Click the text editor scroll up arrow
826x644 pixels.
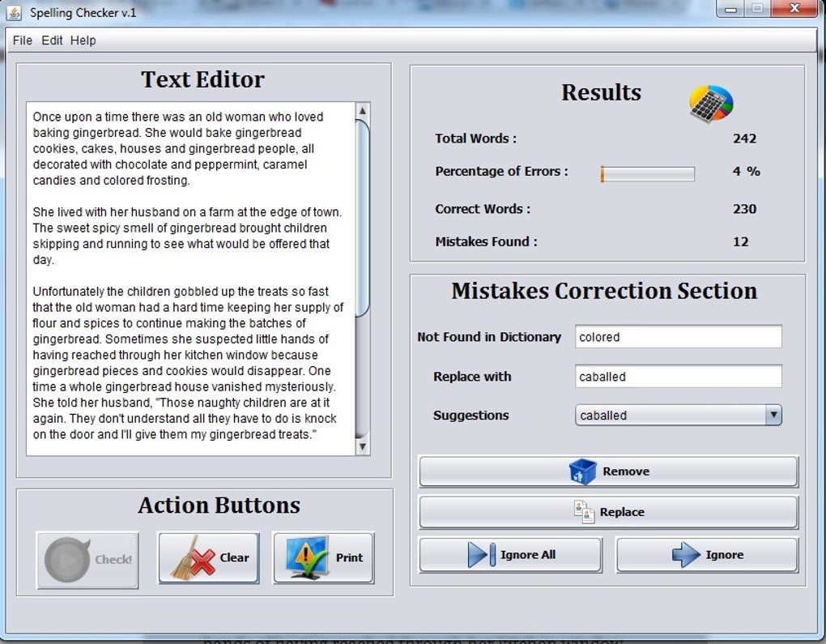pyautogui.click(x=363, y=111)
